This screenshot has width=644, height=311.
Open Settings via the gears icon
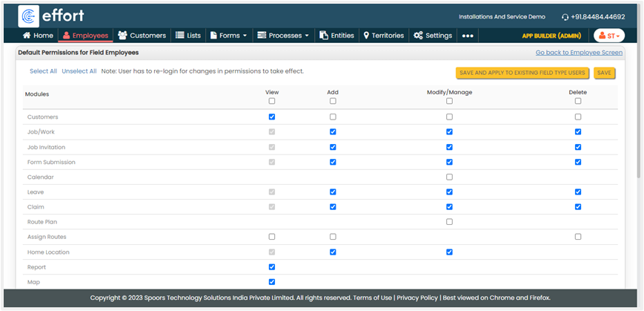418,35
